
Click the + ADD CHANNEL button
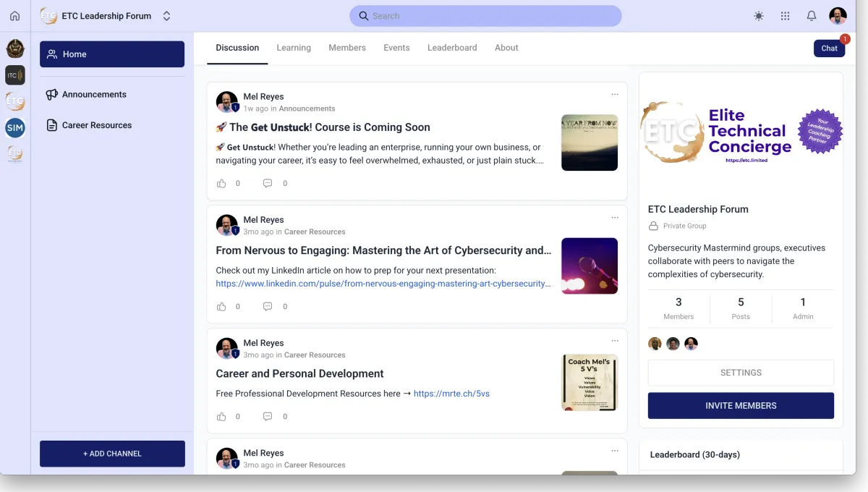pyautogui.click(x=112, y=454)
